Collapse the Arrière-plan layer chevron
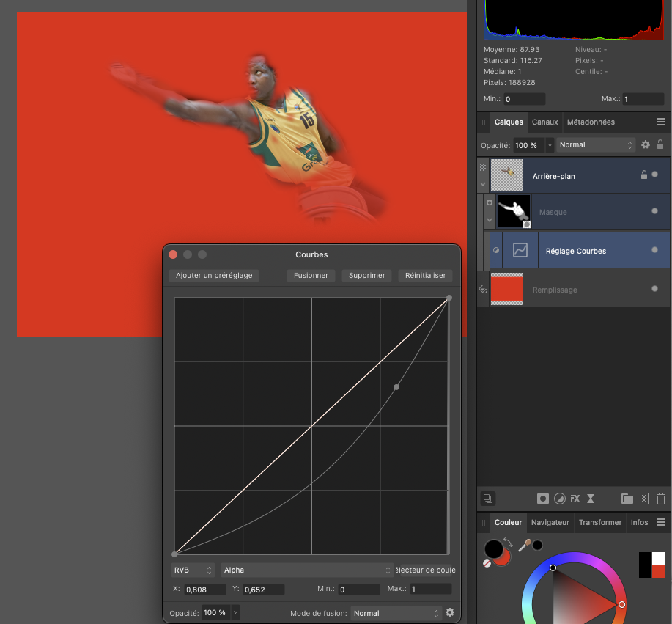This screenshot has height=624, width=672. click(x=483, y=184)
